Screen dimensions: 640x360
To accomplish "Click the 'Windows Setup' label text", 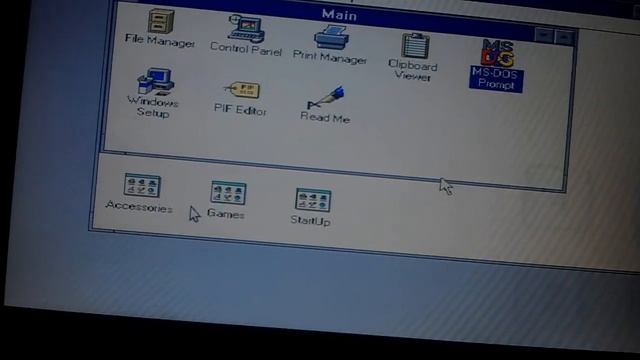I will (x=153, y=107).
